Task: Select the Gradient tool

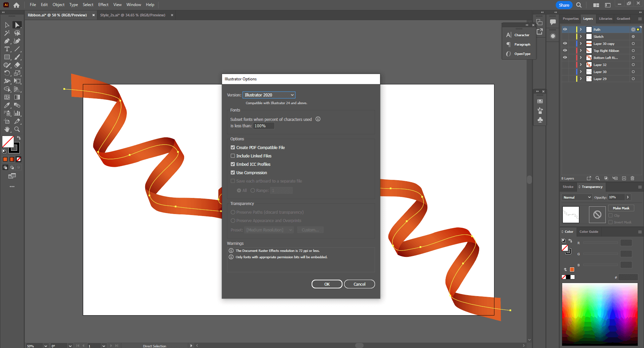Action: point(17,97)
